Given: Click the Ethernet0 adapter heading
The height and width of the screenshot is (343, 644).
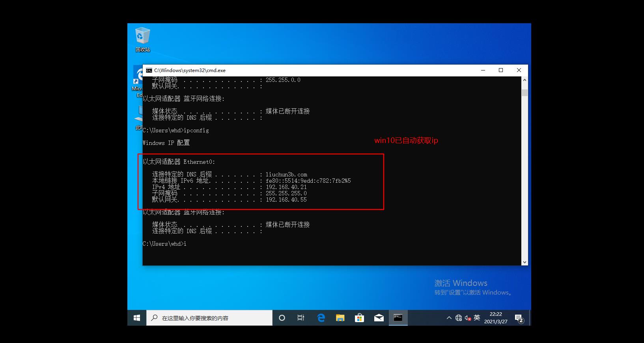Looking at the screenshot, I should pyautogui.click(x=179, y=162).
